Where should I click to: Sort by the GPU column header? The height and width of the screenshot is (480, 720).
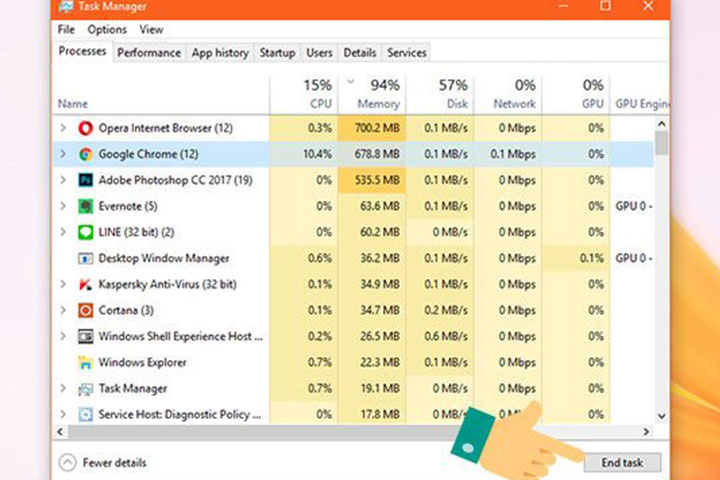[x=576, y=94]
